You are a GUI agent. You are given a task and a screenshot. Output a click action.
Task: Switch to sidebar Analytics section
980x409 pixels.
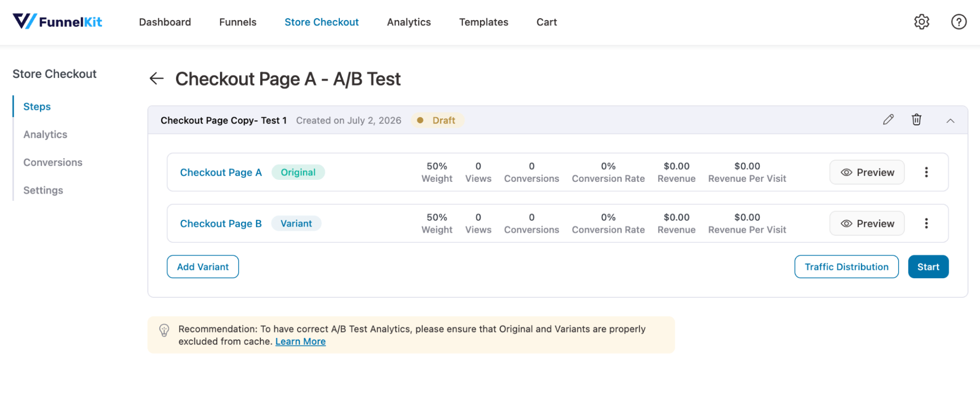[45, 134]
